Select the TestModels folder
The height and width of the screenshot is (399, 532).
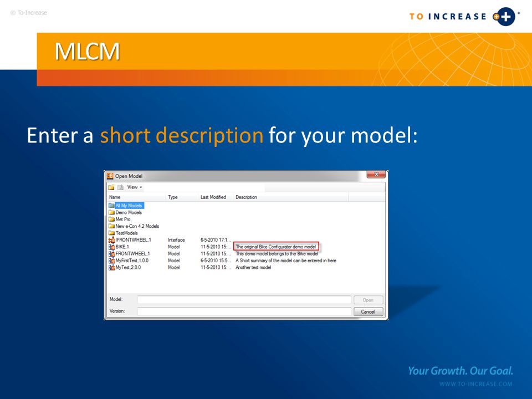coord(126,233)
